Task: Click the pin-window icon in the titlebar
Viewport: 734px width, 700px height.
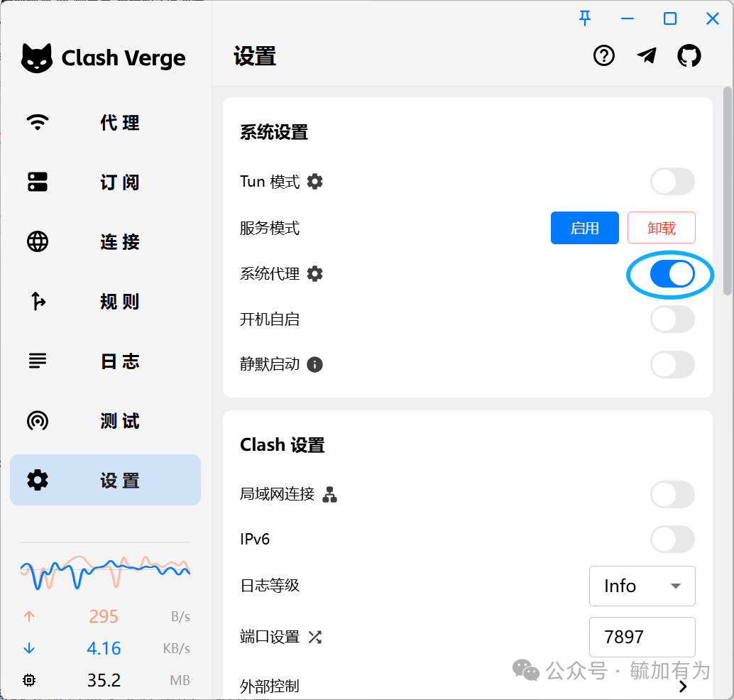Action: tap(584, 18)
